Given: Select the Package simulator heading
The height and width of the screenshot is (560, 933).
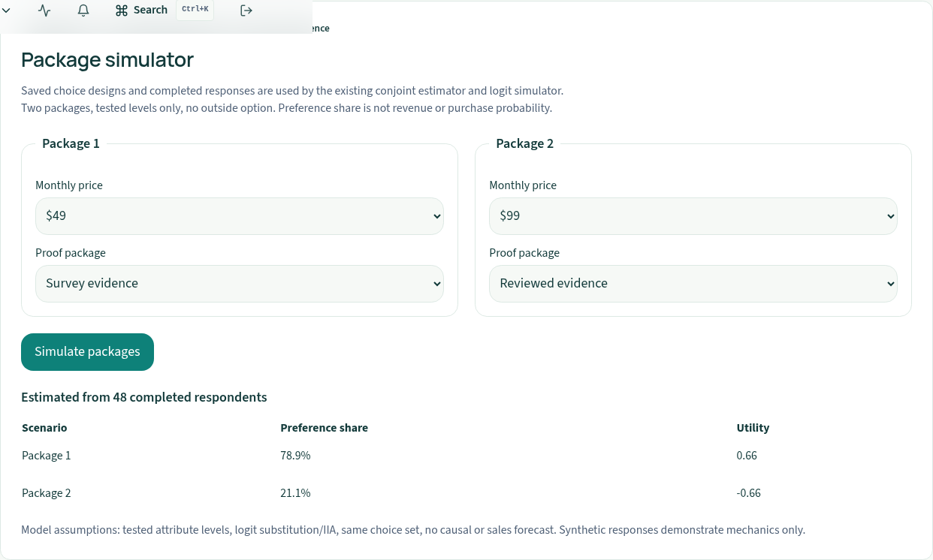Looking at the screenshot, I should [107, 59].
